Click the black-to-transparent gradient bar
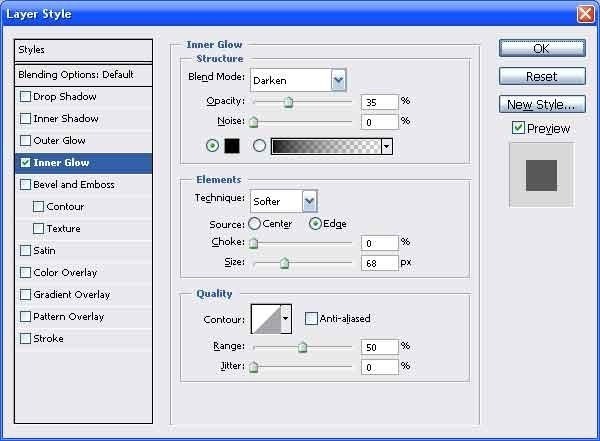Image resolution: width=600 pixels, height=441 pixels. [x=326, y=146]
